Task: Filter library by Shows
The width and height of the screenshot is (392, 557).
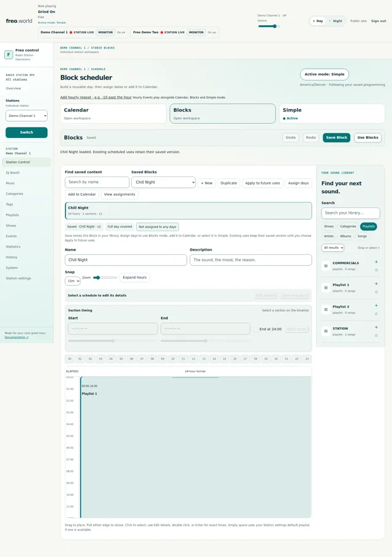Action: (329, 226)
